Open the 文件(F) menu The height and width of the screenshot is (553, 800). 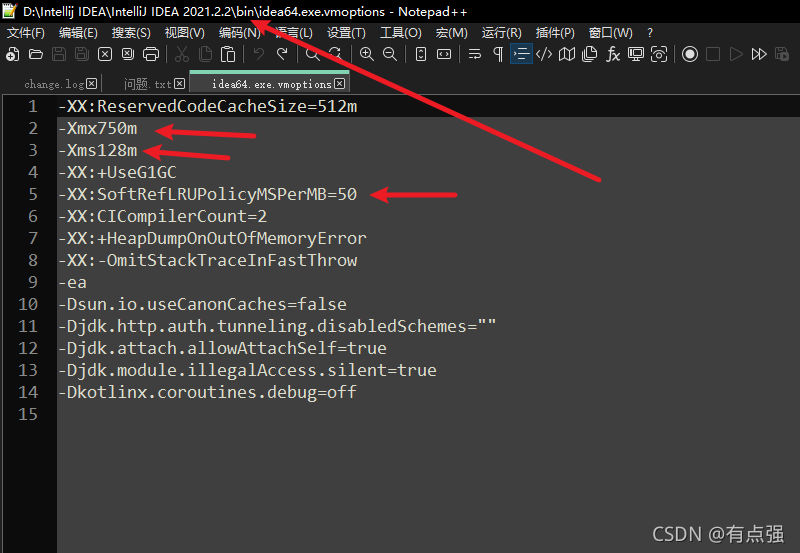(x=26, y=33)
